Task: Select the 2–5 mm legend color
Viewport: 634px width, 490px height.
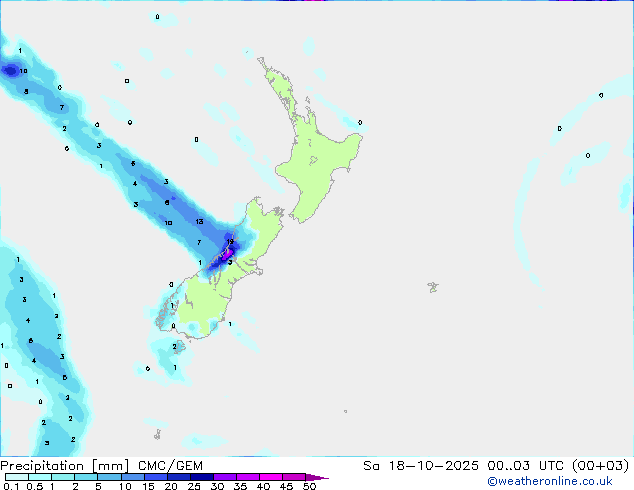Action: pyautogui.click(x=86, y=477)
